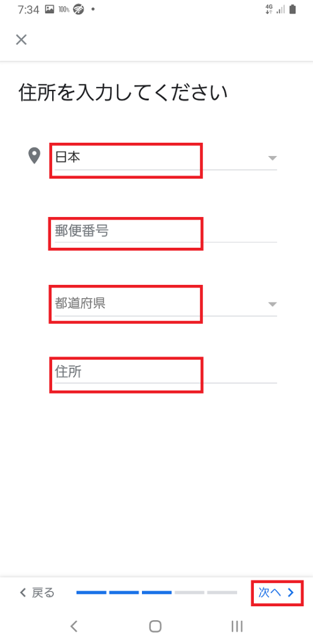Viewport: 313px width, 644px height.
Task: Tap the battery icon in status bar
Action: 292,10
